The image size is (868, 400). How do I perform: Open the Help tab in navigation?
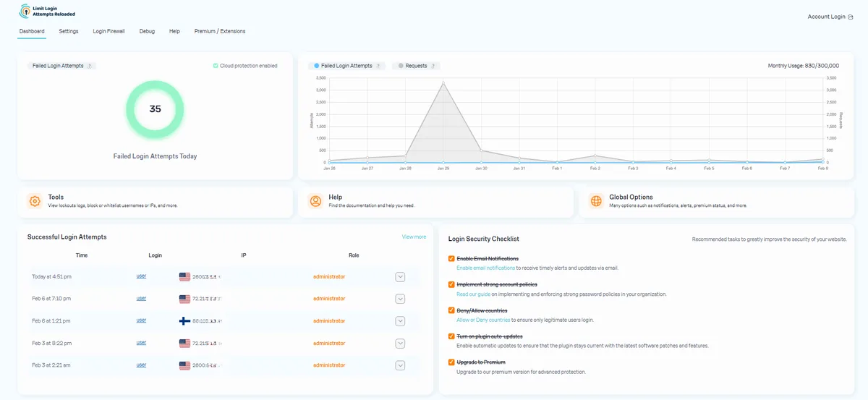coord(174,31)
